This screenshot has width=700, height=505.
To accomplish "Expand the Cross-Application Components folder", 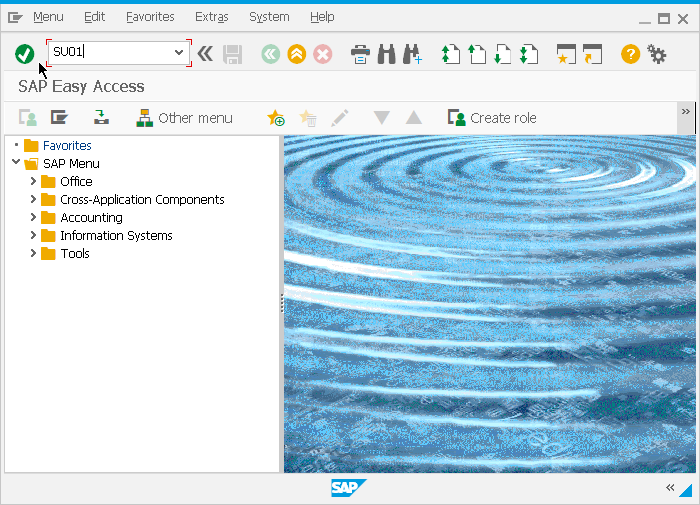I will (33, 199).
